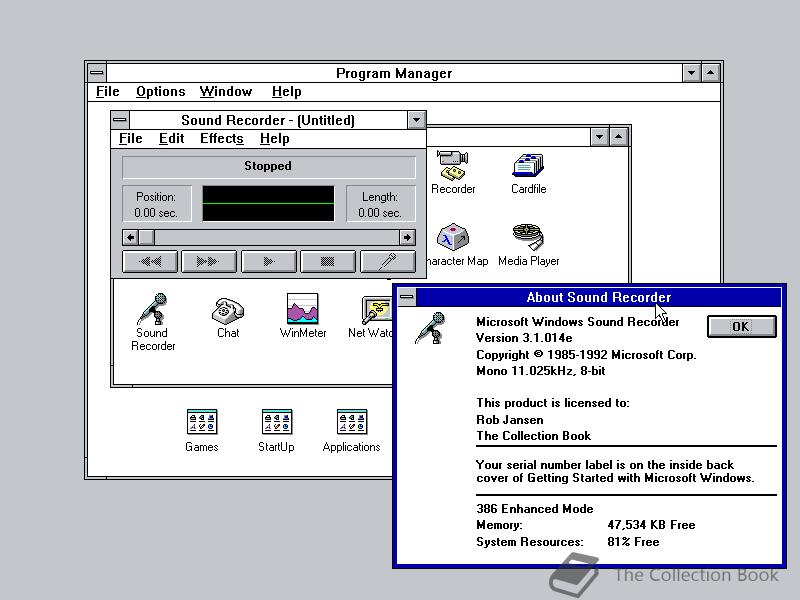Click OK in About Sound Recorder
The image size is (800, 600).
click(x=742, y=327)
